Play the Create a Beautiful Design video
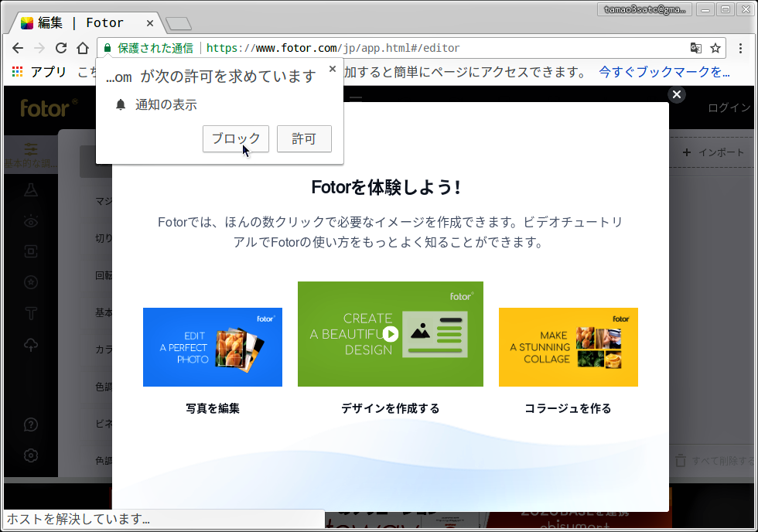Viewport: 758px width, 532px height. coord(391,334)
